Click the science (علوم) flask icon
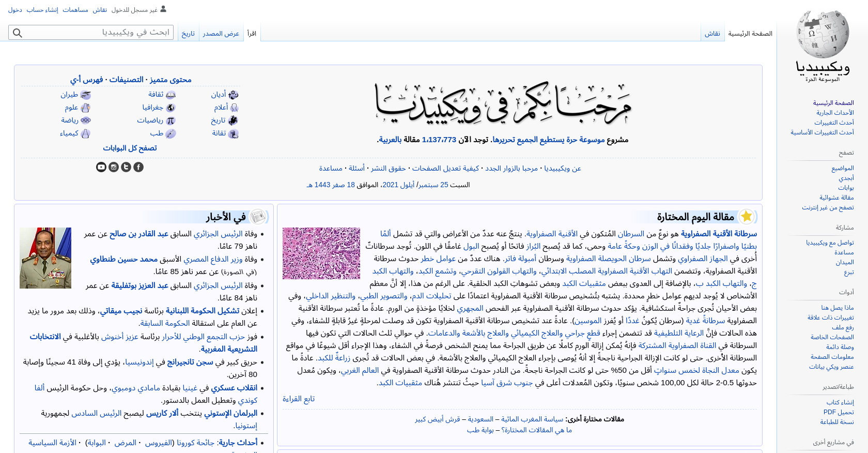This screenshot has height=453, width=868. [x=85, y=108]
